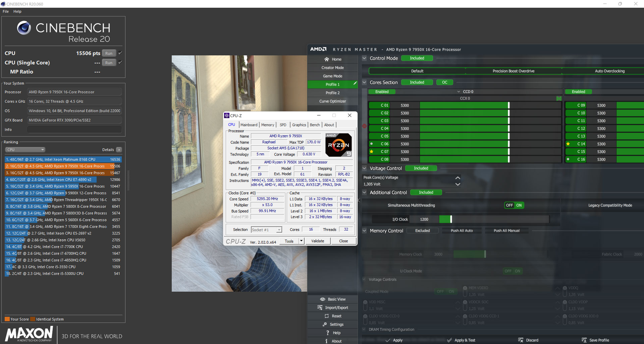
Task: Click the white dot marker on core C 16
Action: tap(568, 159)
